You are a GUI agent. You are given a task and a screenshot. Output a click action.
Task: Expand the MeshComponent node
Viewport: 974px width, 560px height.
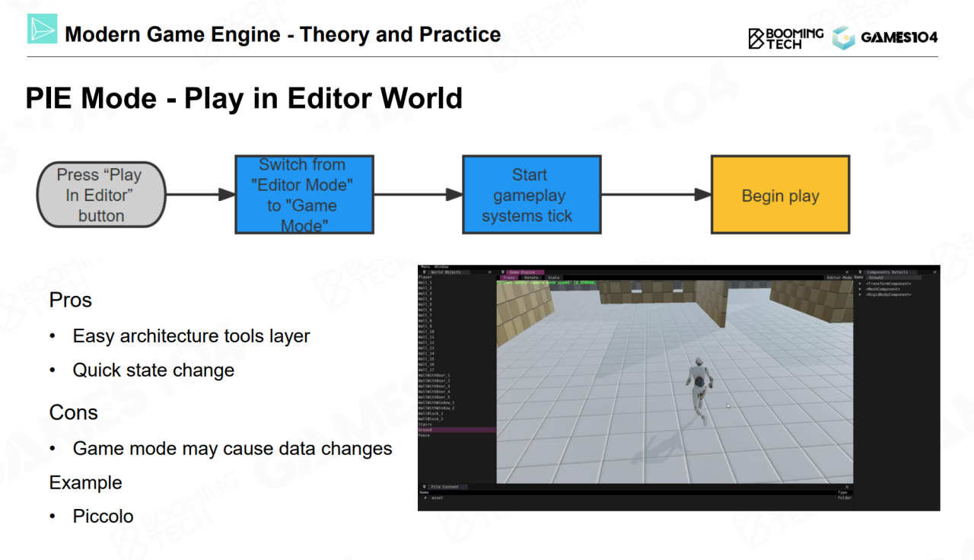(861, 289)
